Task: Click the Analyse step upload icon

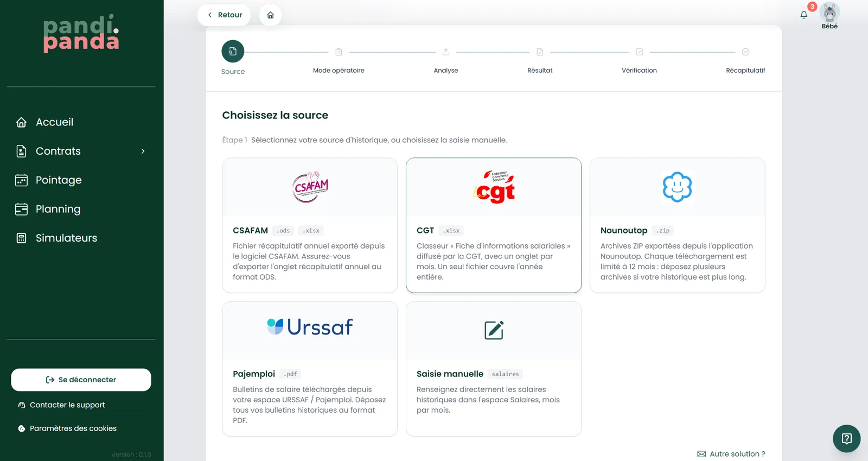Action: click(x=446, y=52)
